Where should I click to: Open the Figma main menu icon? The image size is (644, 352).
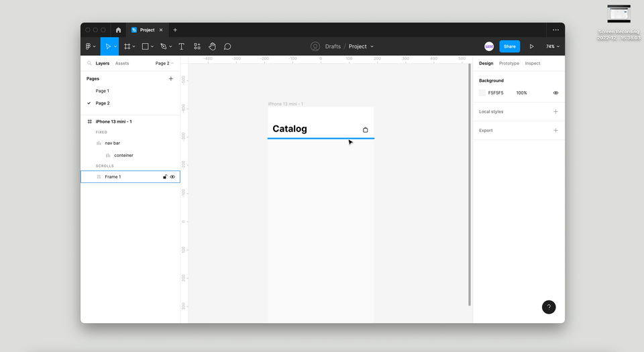point(89,46)
